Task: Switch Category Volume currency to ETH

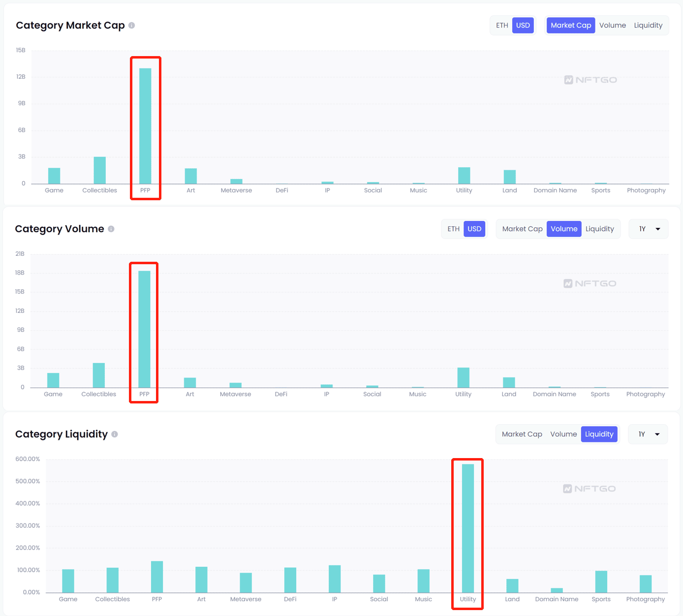Action: click(x=453, y=229)
